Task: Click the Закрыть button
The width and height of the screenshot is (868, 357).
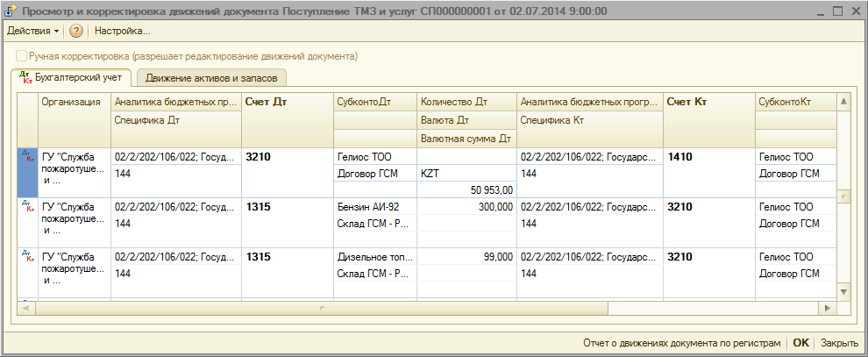Action: pyautogui.click(x=839, y=343)
